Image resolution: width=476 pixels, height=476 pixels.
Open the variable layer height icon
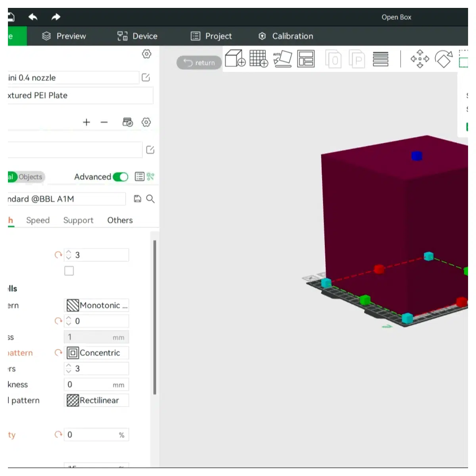[x=380, y=59]
